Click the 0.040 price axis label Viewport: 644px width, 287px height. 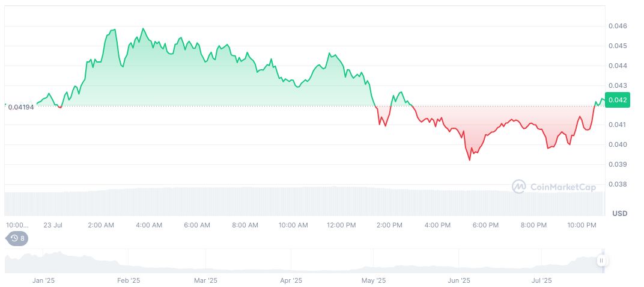(618, 144)
